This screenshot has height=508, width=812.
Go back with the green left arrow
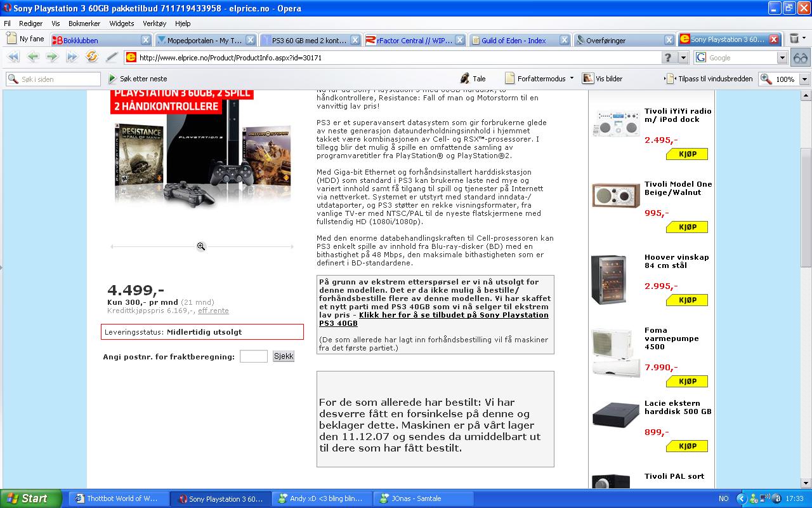pos(33,57)
